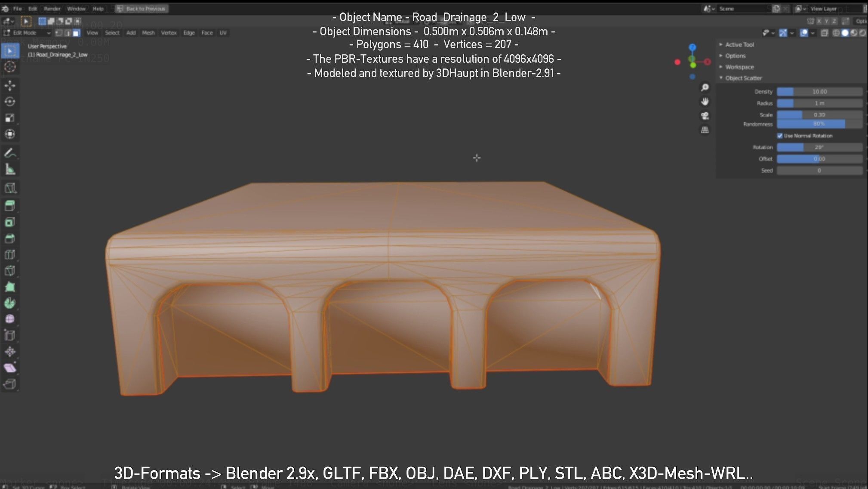Select the Poly Build tool
This screenshot has height=489, width=868.
click(x=10, y=287)
